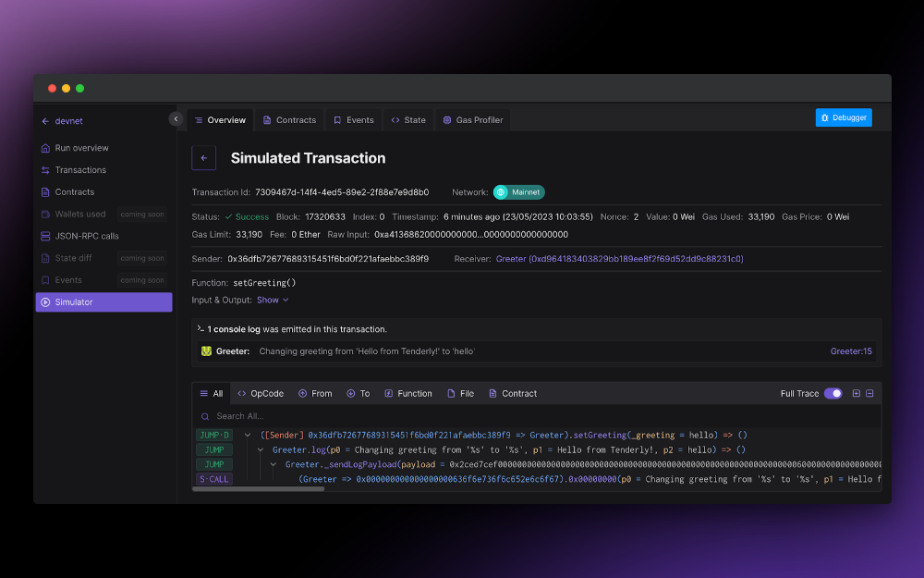Click the JUMP badge on Greeter.log row
924x578 pixels.
pyautogui.click(x=214, y=450)
